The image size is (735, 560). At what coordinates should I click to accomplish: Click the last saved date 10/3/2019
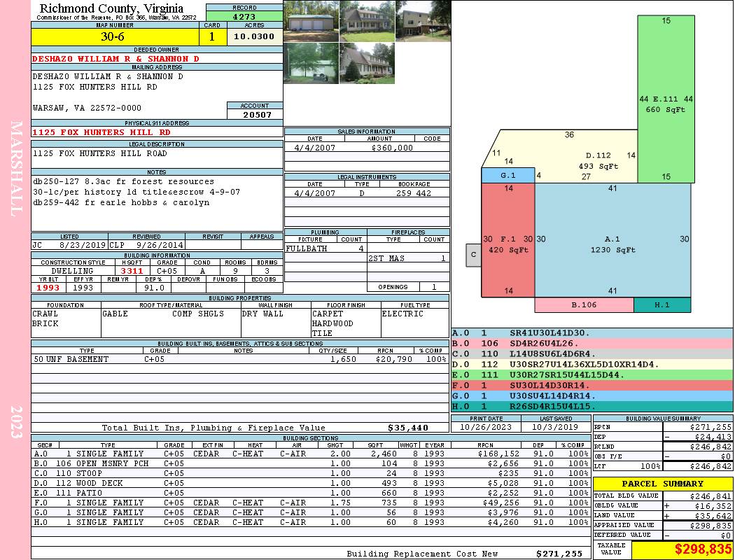(x=555, y=427)
